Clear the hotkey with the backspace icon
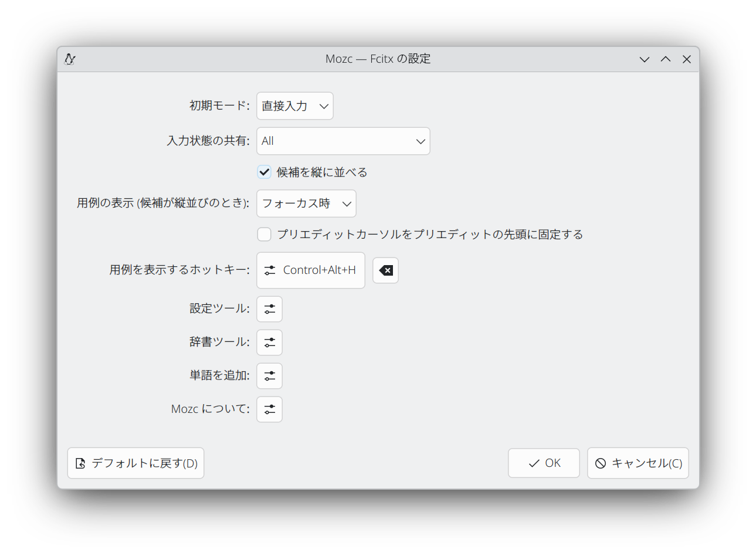 click(385, 270)
